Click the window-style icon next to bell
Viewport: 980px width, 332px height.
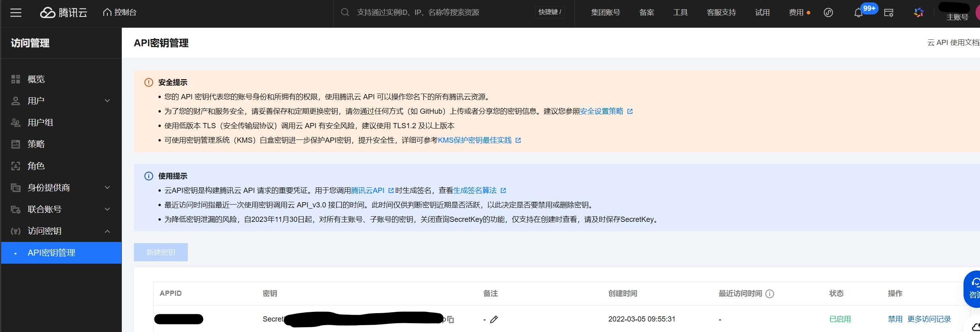pos(889,13)
